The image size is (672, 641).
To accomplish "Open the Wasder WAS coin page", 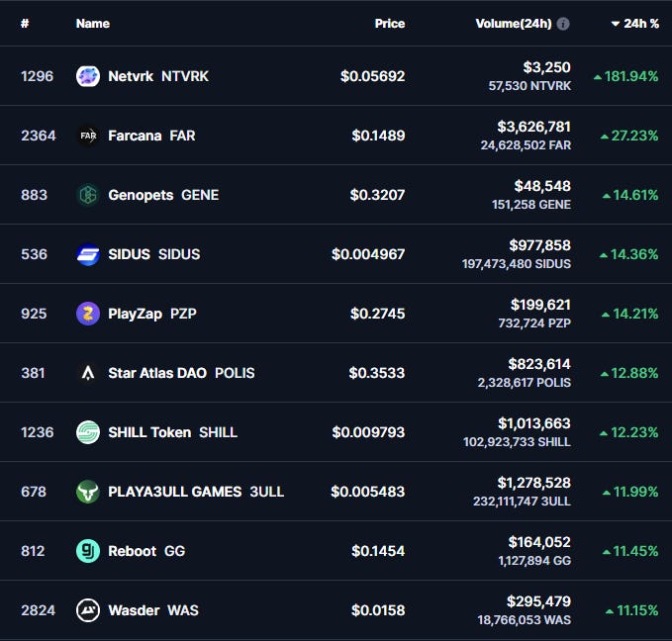I will [153, 610].
